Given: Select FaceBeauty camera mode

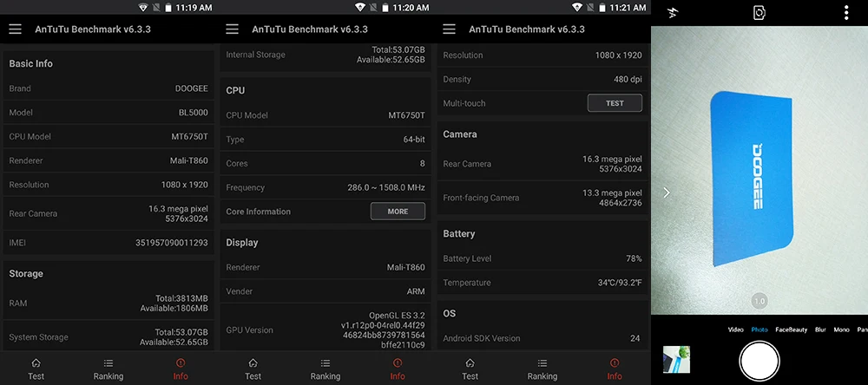Looking at the screenshot, I should coord(791,330).
